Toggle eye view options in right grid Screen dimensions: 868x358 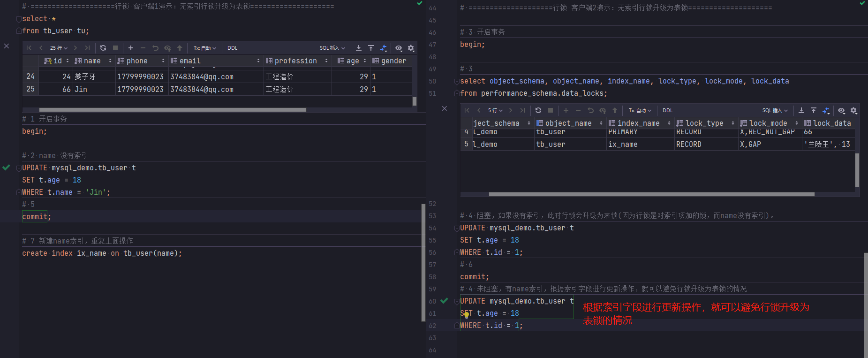coord(842,110)
